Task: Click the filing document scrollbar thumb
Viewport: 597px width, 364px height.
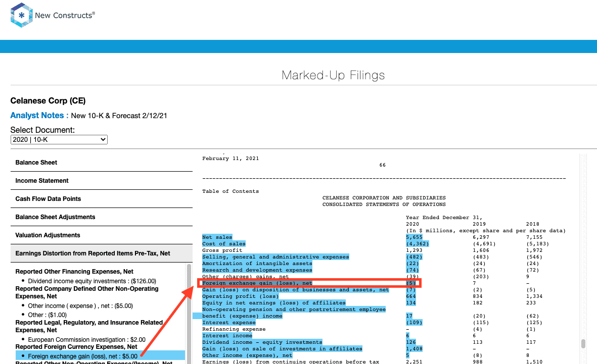Action: tap(583, 343)
